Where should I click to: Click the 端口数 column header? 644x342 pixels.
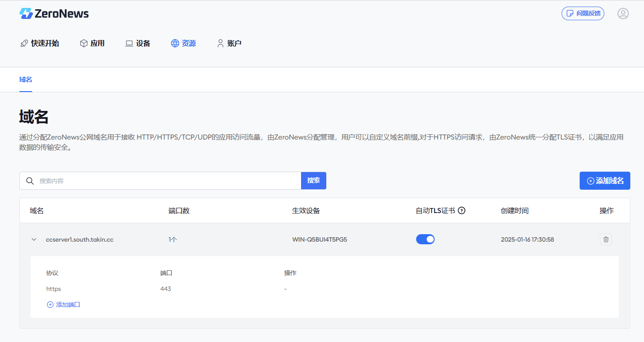coord(179,211)
